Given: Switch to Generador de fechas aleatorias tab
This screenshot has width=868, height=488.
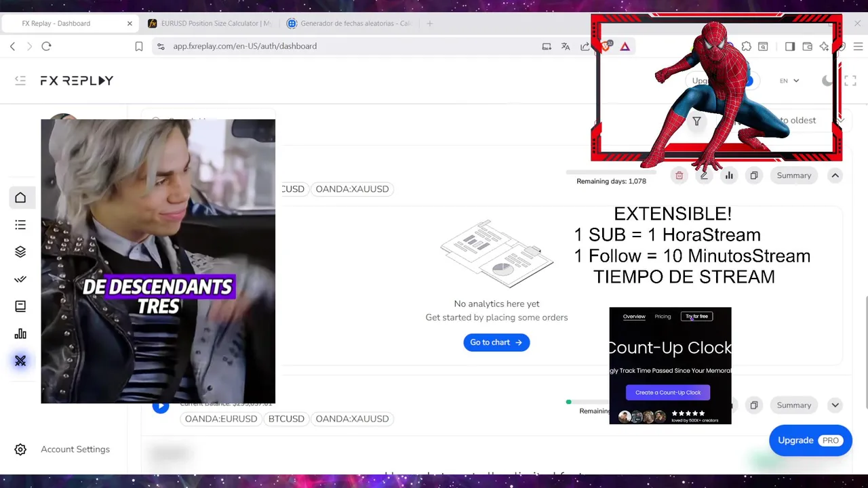Looking at the screenshot, I should click(x=349, y=23).
